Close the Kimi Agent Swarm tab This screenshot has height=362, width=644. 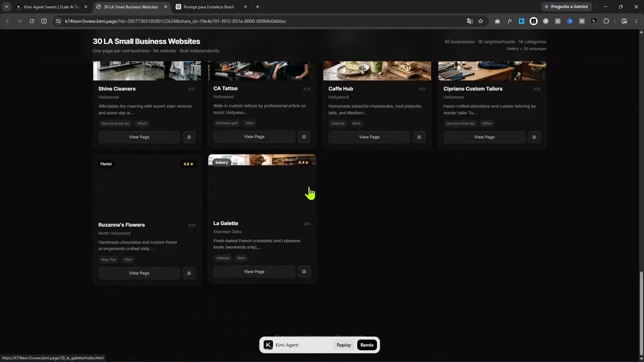[86, 7]
